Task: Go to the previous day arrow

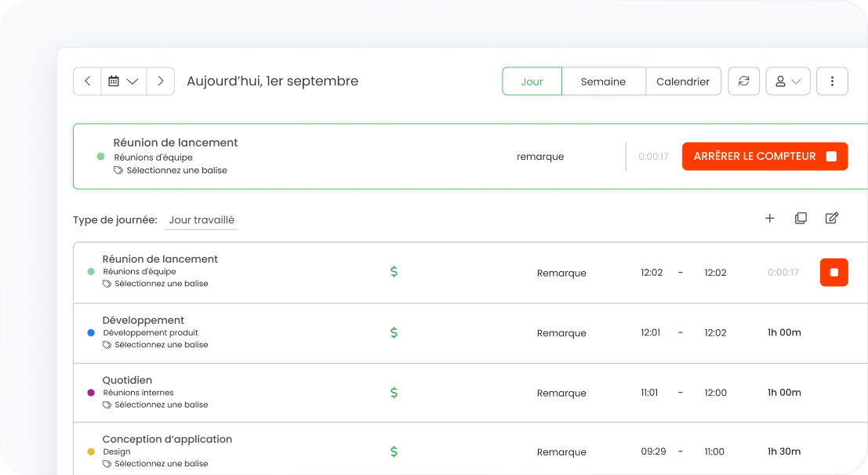Action: coord(88,82)
